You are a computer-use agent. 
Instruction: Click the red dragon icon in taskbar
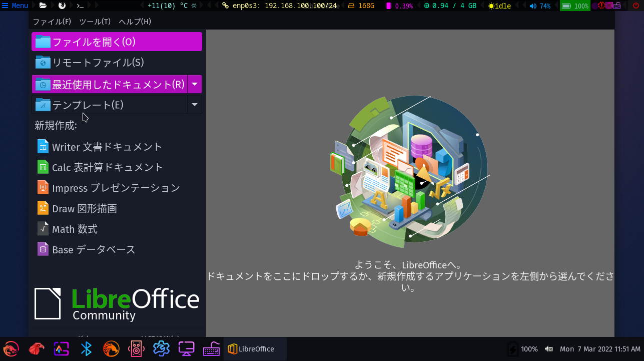click(11, 349)
